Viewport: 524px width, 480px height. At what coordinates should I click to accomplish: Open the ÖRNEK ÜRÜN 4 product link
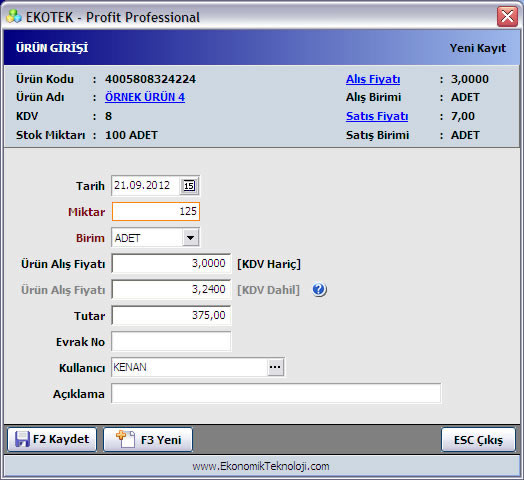(x=145, y=97)
